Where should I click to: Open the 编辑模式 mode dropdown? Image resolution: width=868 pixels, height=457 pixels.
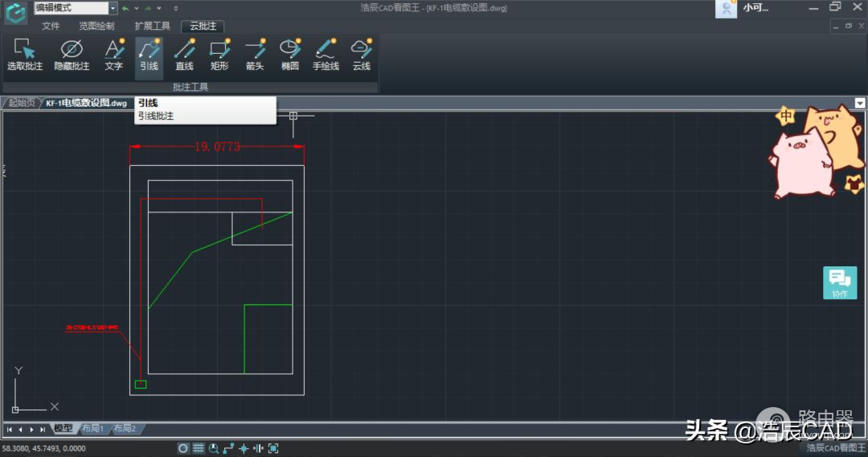113,8
